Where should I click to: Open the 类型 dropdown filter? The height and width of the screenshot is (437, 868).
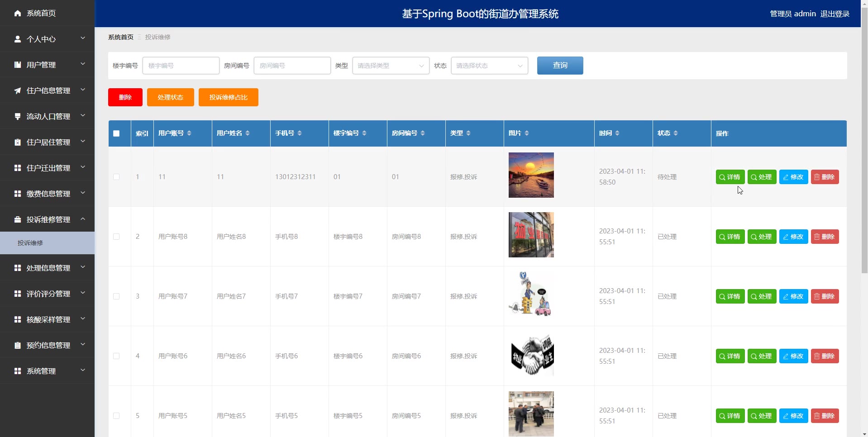391,66
